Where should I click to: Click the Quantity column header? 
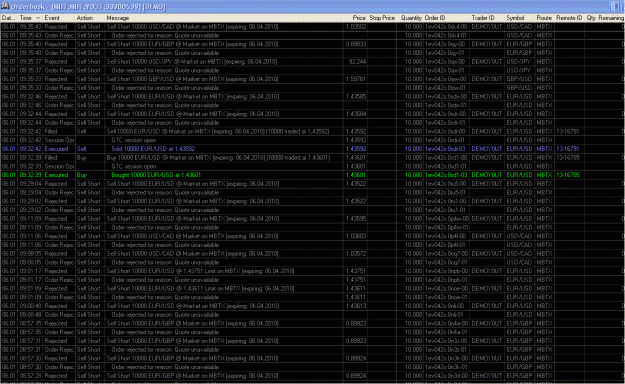click(410, 18)
